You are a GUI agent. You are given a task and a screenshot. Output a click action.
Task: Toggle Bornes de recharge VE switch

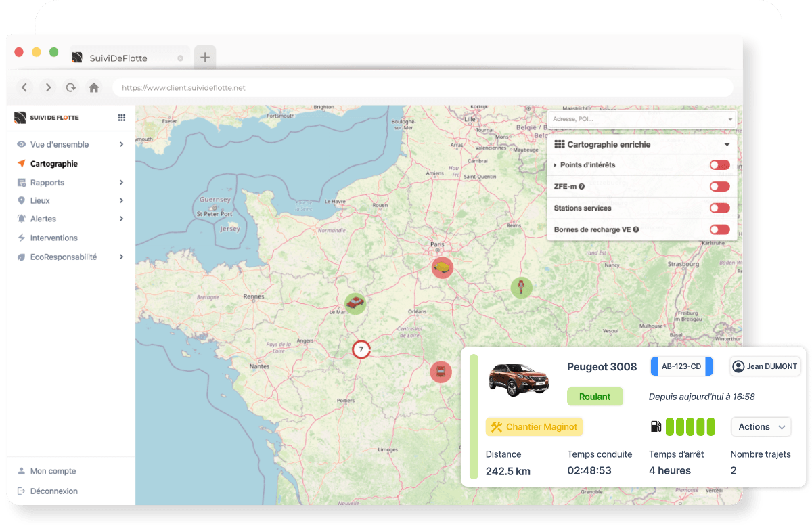tap(719, 229)
